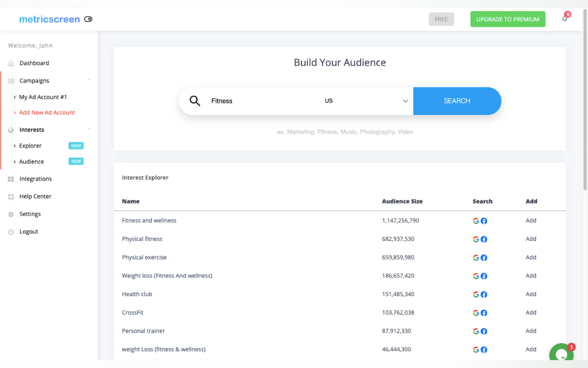Click the blue SEARCH button

click(x=457, y=101)
